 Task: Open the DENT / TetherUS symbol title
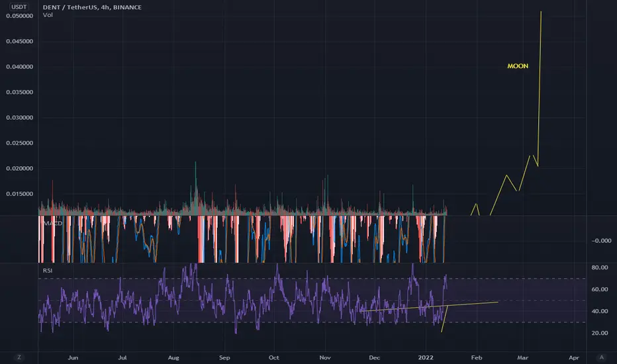92,7
